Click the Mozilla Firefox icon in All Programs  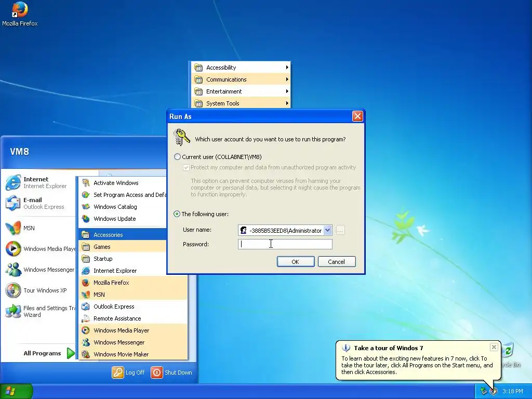(x=86, y=283)
